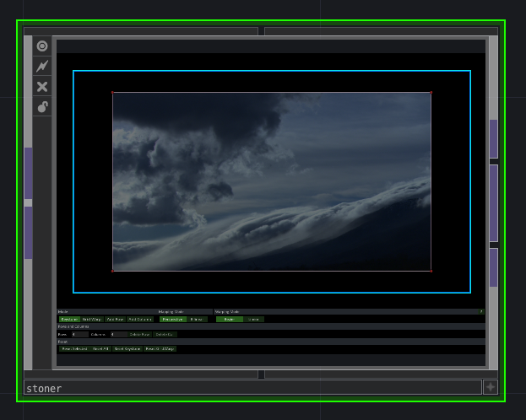This screenshot has width=526, height=420.
Task: Click the top-left red corner handle
Action: click(x=112, y=92)
